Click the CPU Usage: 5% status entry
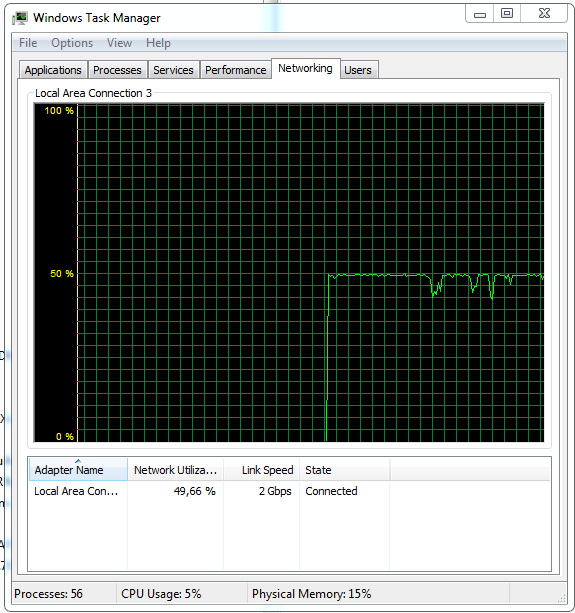Image resolution: width=575 pixels, height=613 pixels. pos(161,594)
